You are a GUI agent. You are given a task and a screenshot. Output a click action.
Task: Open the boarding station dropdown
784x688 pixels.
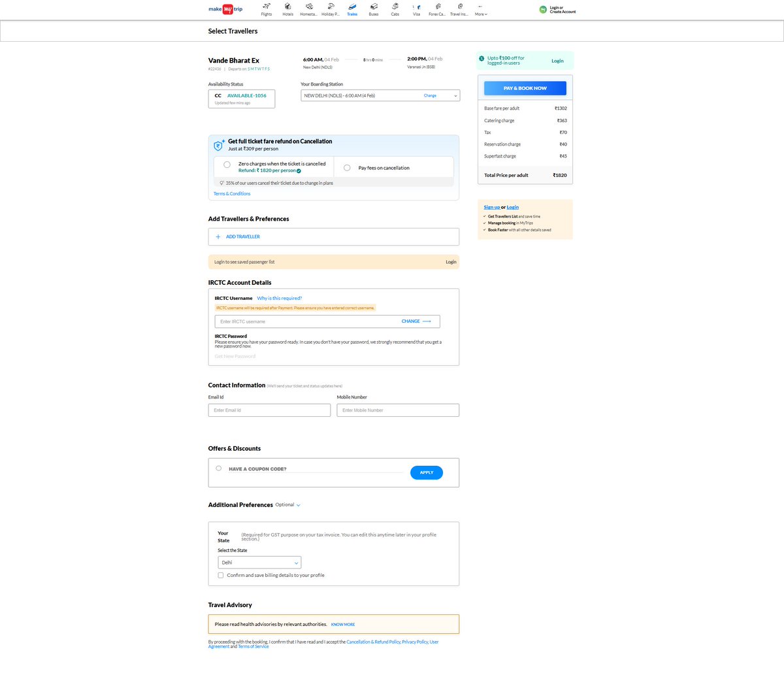(x=380, y=95)
